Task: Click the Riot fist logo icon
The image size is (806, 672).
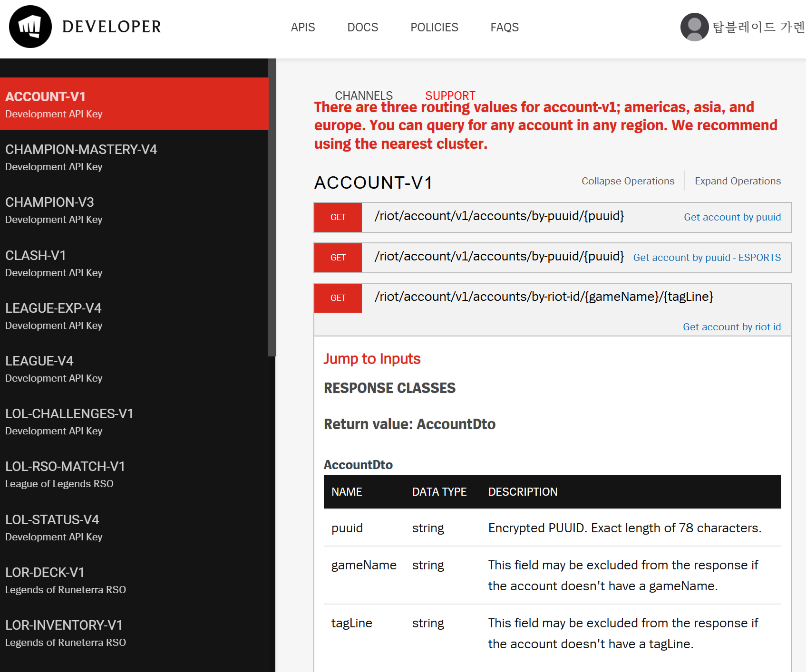Action: tap(30, 27)
